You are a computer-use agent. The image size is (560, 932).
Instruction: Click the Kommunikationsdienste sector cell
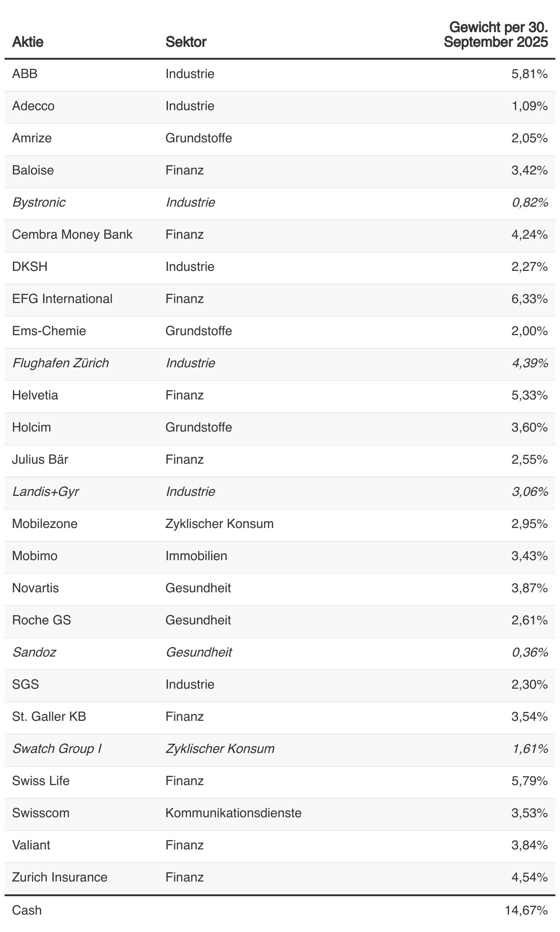[x=233, y=813]
